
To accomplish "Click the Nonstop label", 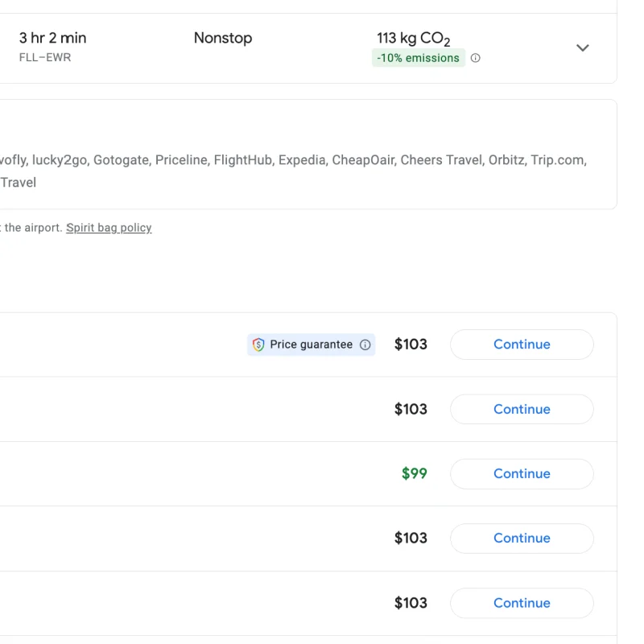I will pyautogui.click(x=223, y=38).
